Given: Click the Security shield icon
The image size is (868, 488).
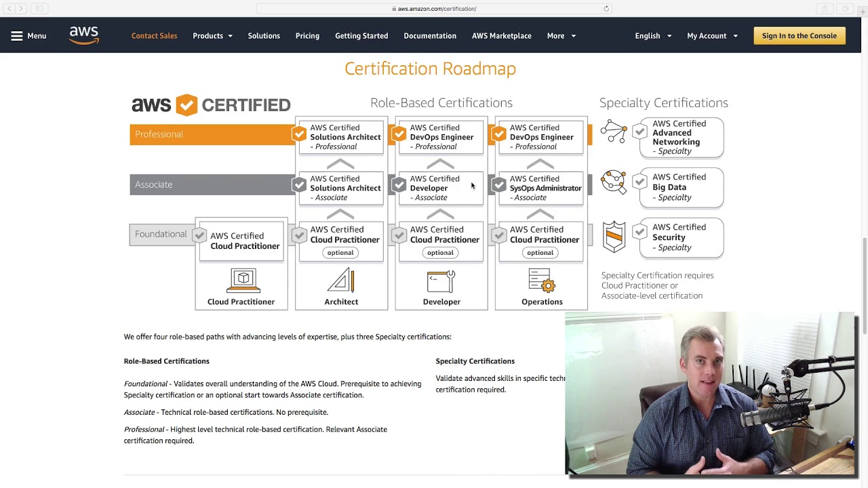Looking at the screenshot, I should [x=614, y=237].
